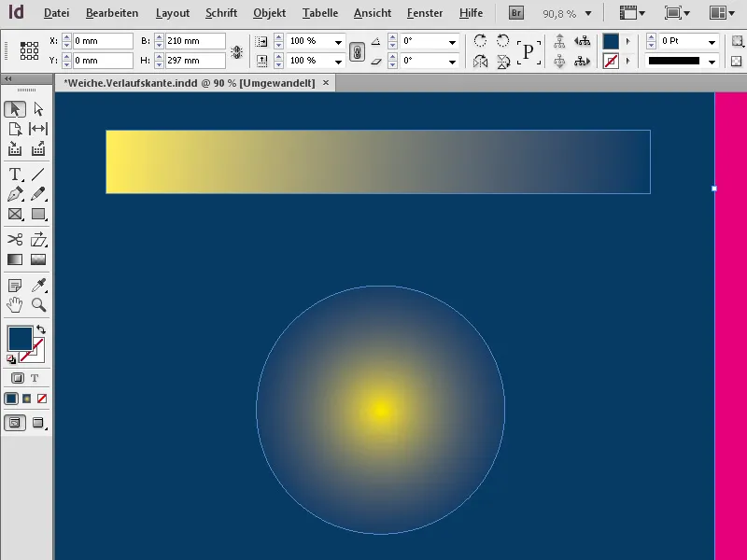Image resolution: width=747 pixels, height=560 pixels.
Task: Select the Line tool
Action: (x=38, y=175)
